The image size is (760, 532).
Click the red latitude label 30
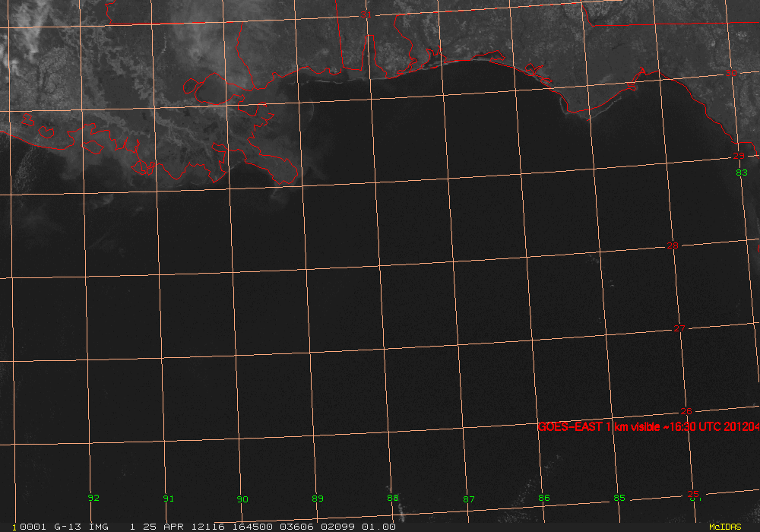pyautogui.click(x=731, y=73)
